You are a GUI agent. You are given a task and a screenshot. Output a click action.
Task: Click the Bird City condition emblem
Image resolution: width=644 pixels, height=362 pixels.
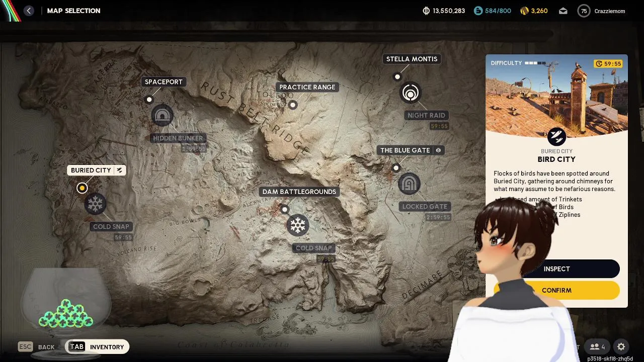tap(556, 136)
